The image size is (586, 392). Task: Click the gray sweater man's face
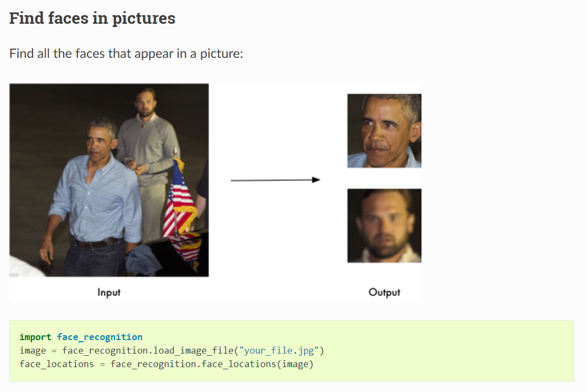pyautogui.click(x=146, y=103)
